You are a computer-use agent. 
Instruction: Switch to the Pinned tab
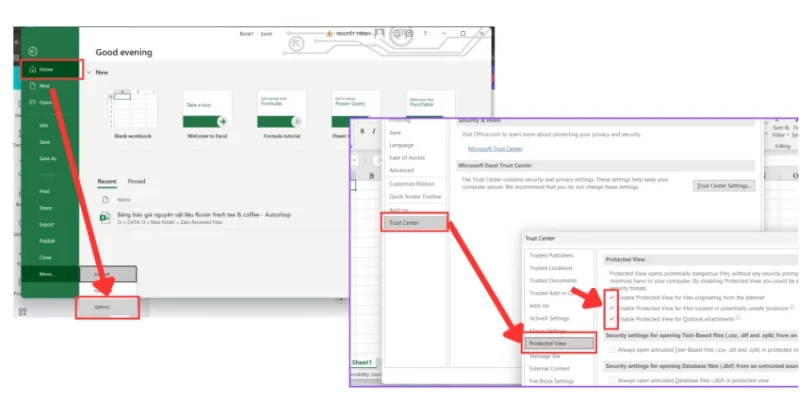(136, 182)
